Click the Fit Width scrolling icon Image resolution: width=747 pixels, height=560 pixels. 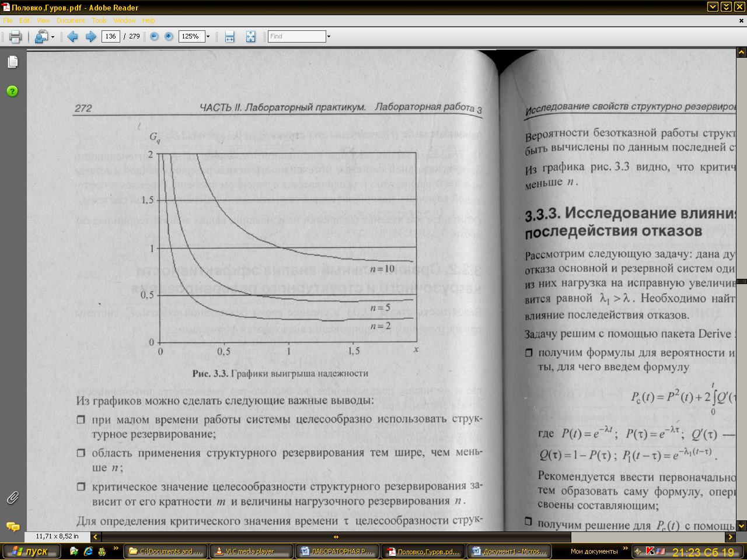coord(229,37)
